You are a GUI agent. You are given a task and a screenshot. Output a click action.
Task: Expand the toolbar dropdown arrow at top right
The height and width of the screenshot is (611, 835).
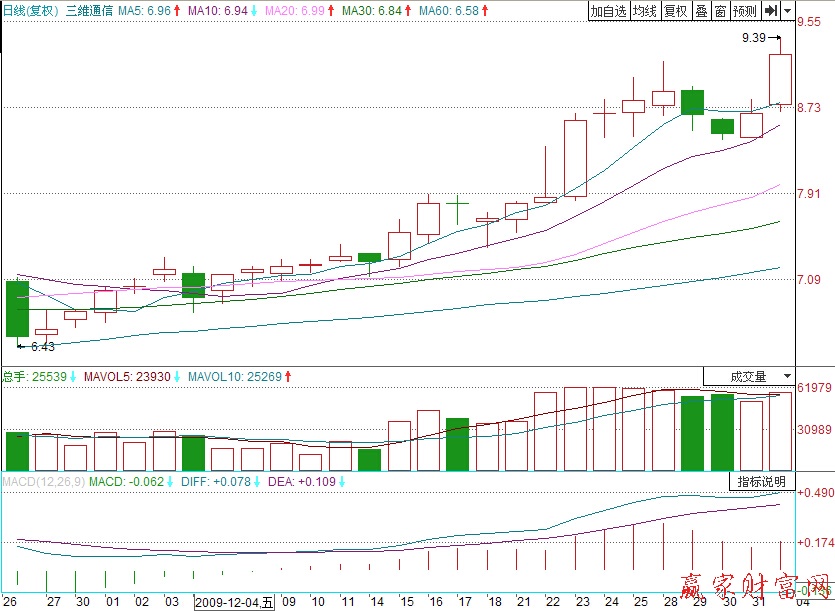(x=788, y=11)
